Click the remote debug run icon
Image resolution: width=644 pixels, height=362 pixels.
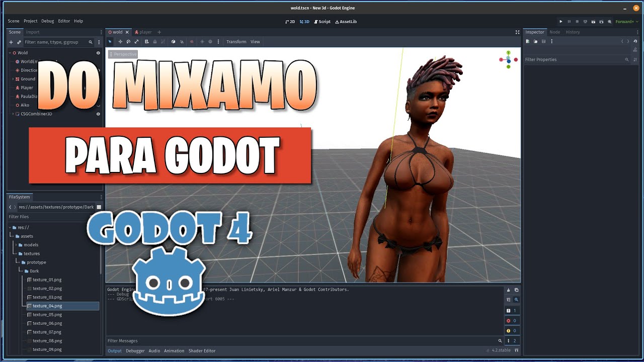pos(585,22)
